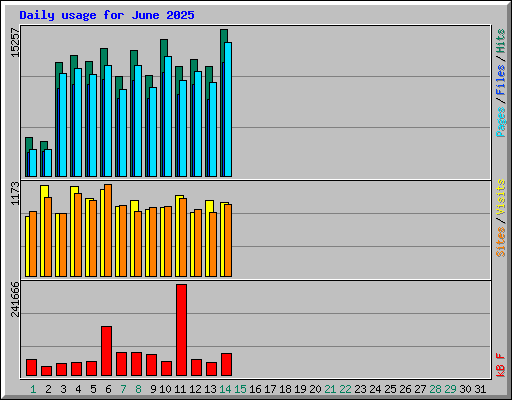Click the Visits legend label
Image resolution: width=512 pixels, height=400 pixels.
click(x=501, y=197)
